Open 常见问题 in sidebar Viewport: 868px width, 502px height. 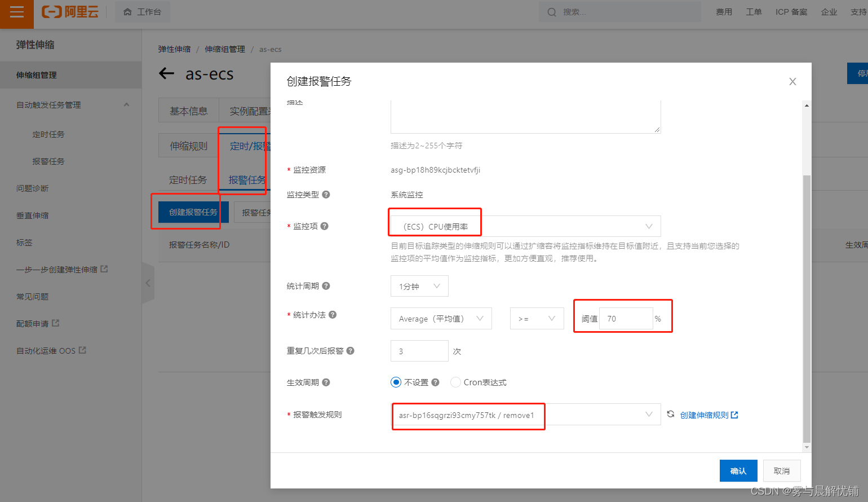pos(33,297)
